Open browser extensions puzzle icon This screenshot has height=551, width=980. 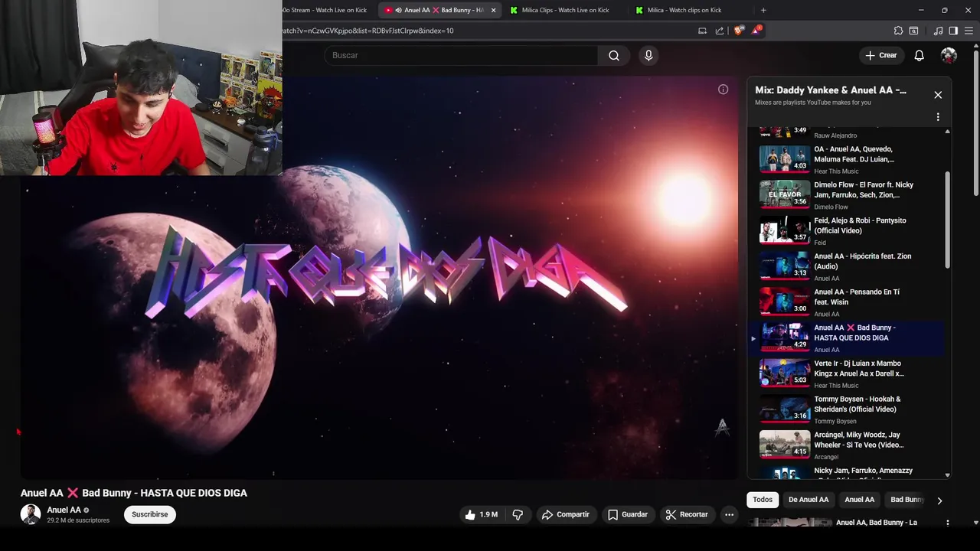898,31
